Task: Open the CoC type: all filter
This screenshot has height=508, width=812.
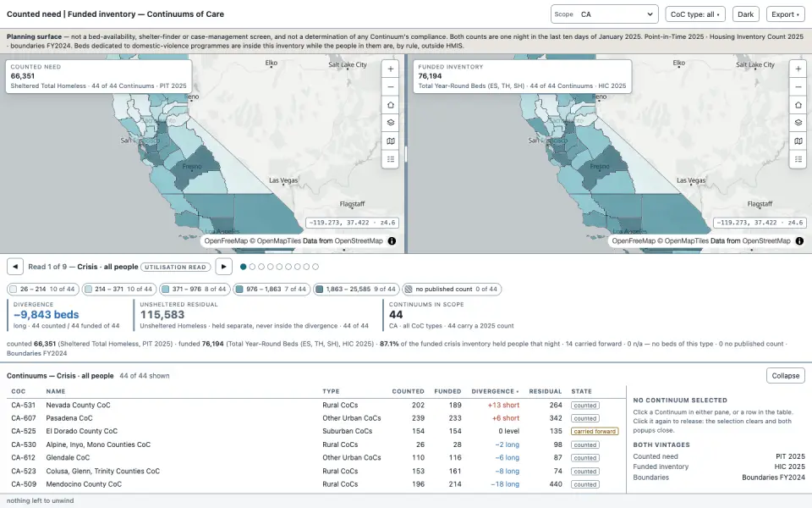Action: [x=695, y=14]
